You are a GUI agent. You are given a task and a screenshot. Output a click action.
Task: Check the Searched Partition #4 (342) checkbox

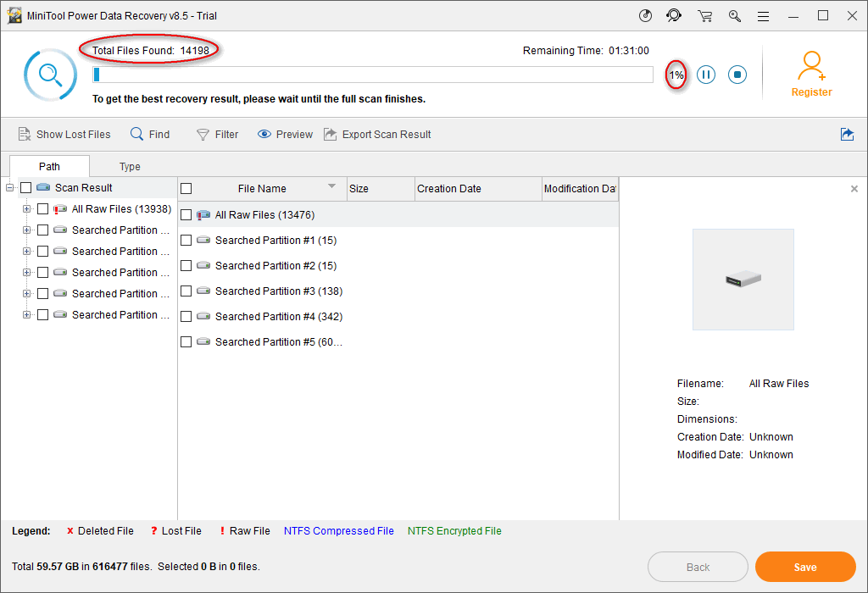click(186, 317)
